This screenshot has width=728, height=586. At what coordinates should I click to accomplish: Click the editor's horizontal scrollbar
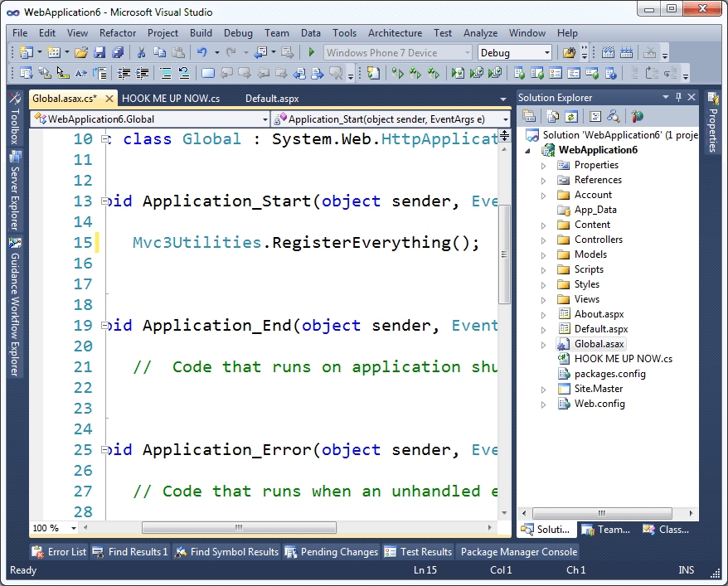(x=239, y=527)
